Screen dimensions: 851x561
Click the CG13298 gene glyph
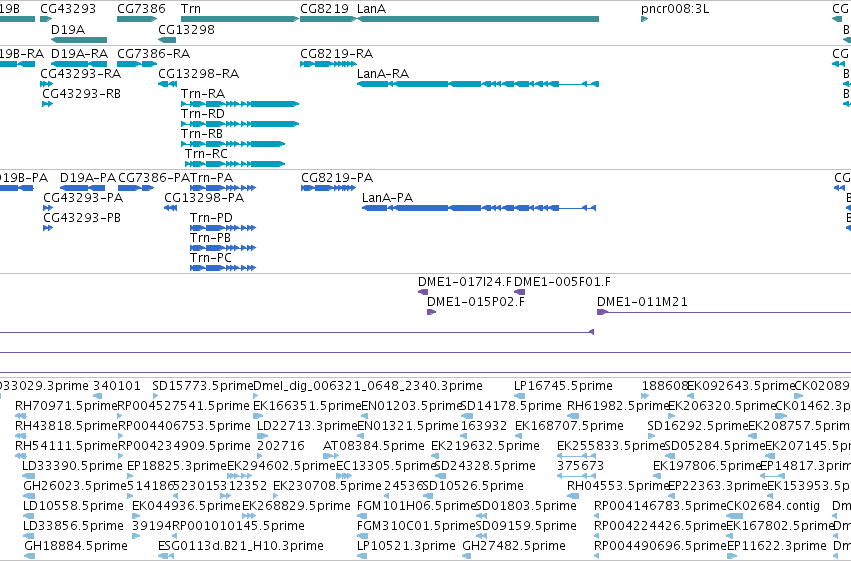point(167,40)
